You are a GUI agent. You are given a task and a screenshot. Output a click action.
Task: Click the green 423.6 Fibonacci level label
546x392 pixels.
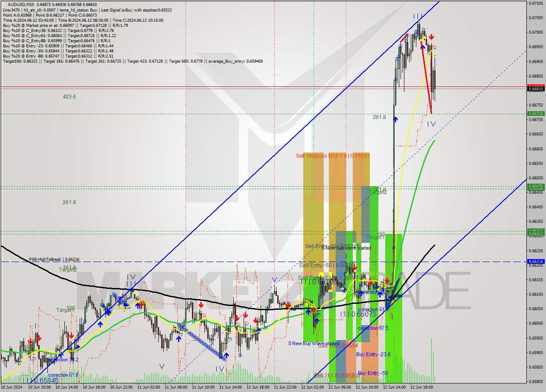click(x=69, y=97)
